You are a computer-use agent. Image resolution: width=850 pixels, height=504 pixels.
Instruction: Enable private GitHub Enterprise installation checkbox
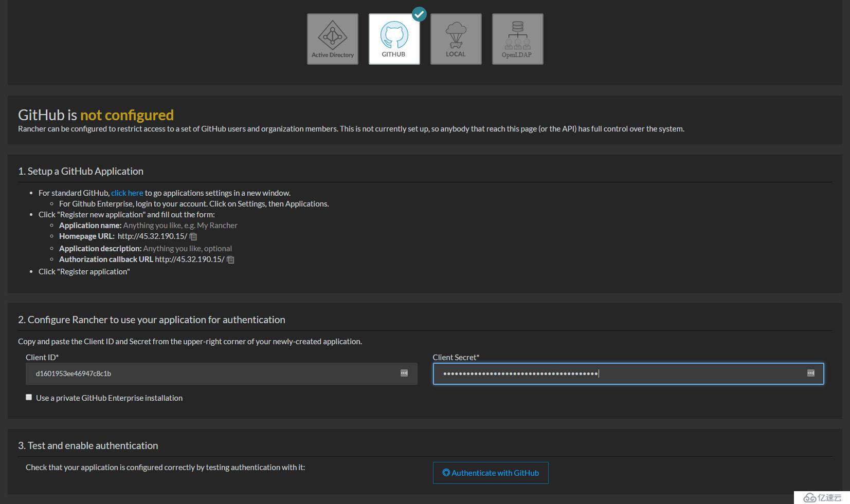(29, 397)
